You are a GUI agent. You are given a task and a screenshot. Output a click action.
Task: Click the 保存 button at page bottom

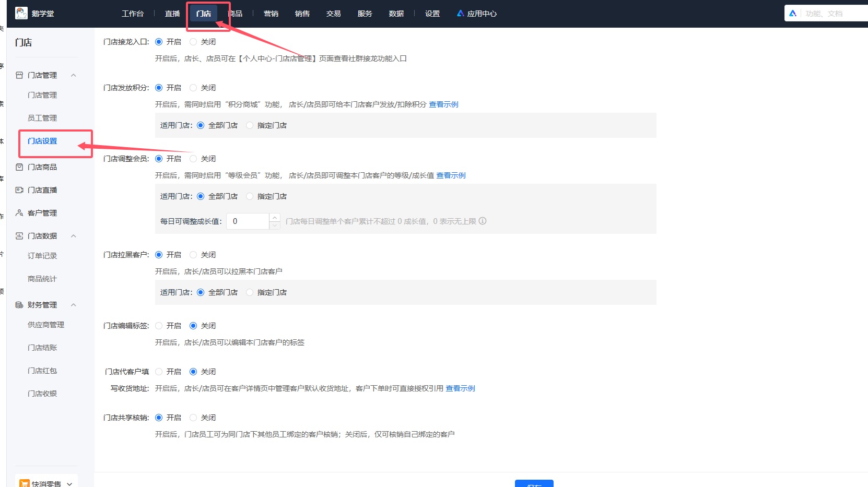click(x=534, y=485)
